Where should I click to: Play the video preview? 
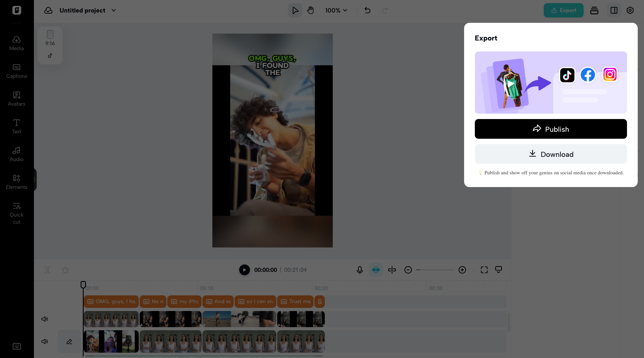[x=244, y=270]
